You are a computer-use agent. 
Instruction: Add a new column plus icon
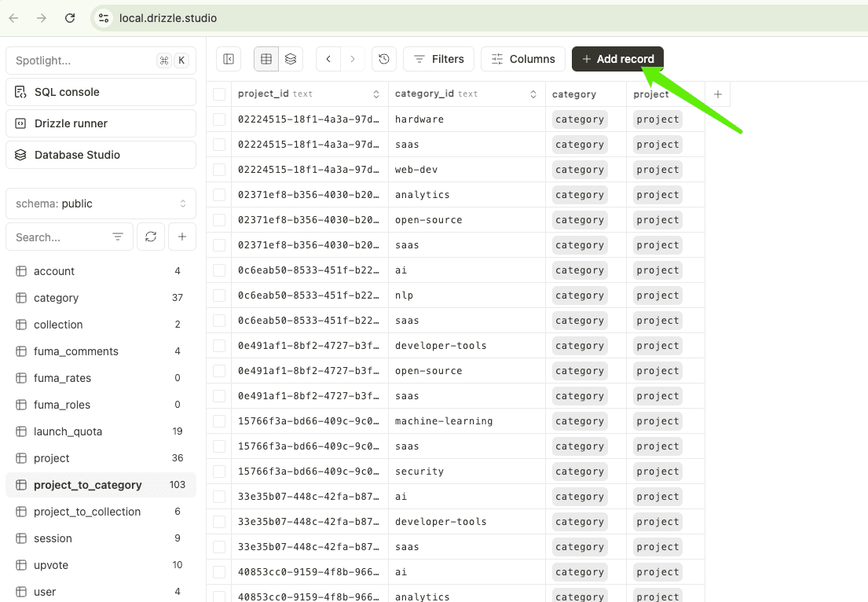pos(718,94)
